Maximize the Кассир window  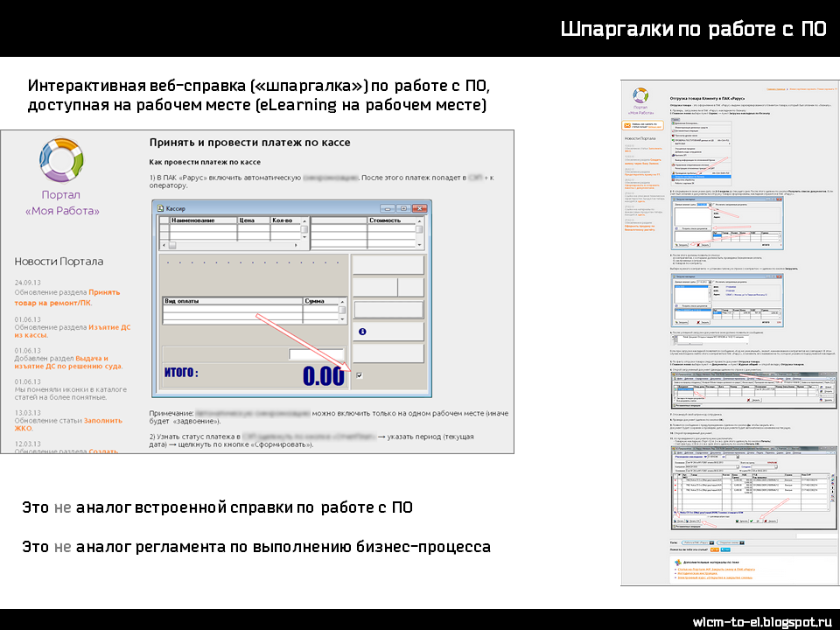point(403,208)
